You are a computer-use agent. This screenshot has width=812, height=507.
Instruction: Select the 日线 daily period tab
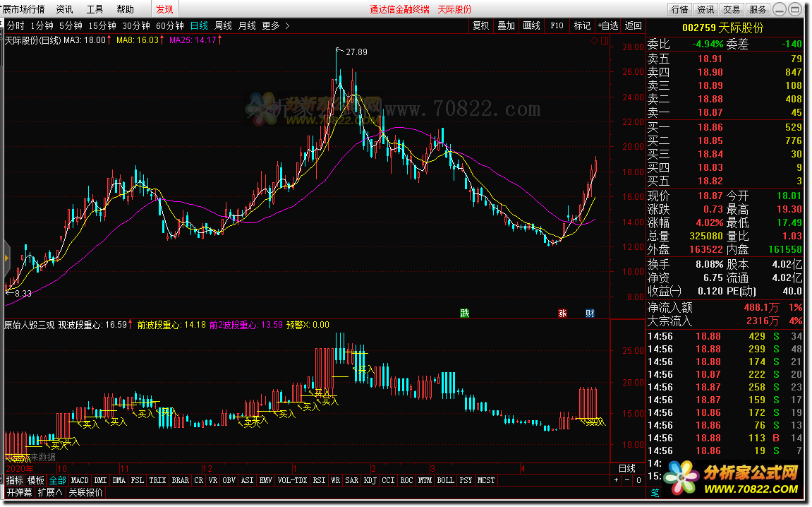(200, 25)
